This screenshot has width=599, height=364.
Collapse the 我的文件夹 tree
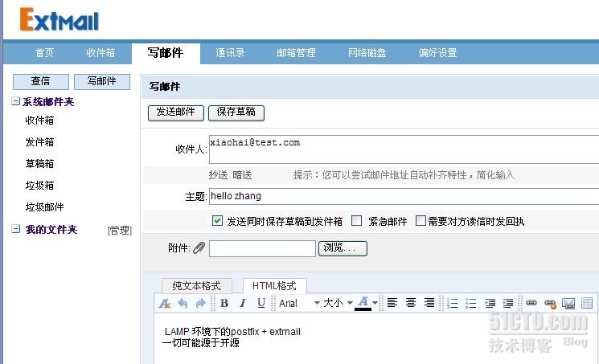pos(15,229)
